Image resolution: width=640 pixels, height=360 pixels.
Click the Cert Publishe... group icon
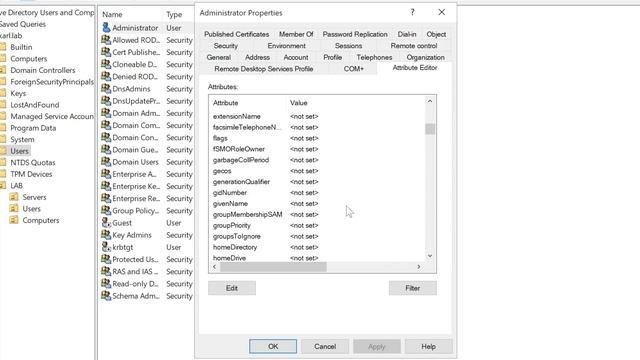[x=106, y=52]
